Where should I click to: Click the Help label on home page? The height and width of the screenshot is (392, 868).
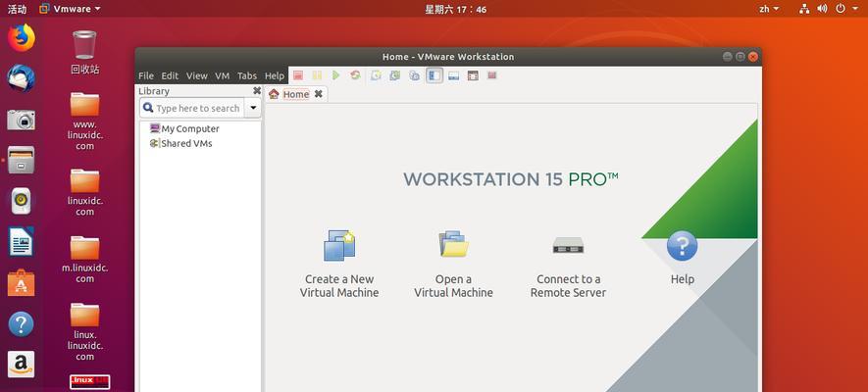point(682,279)
